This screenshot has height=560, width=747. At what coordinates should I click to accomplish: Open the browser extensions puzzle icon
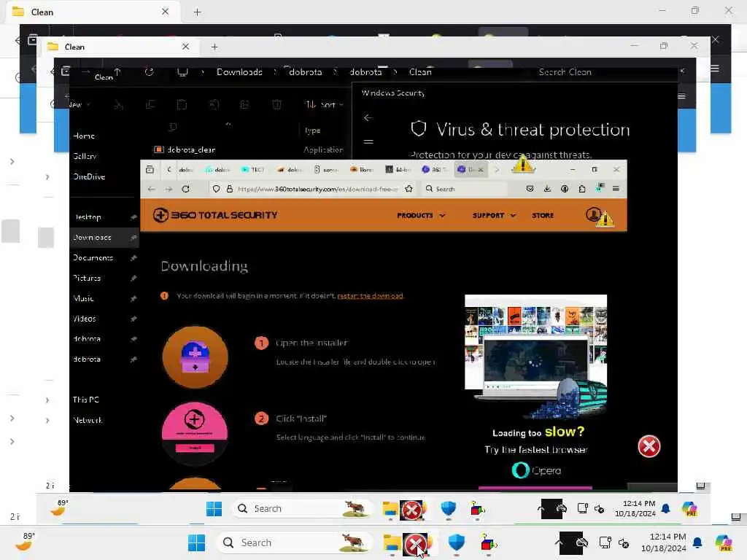tap(581, 189)
